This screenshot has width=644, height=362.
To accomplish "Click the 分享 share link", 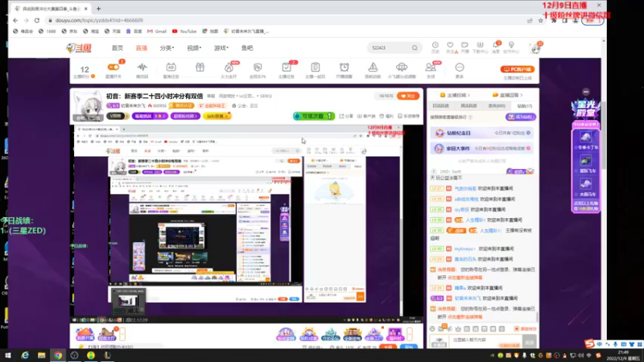I will pos(346,116).
